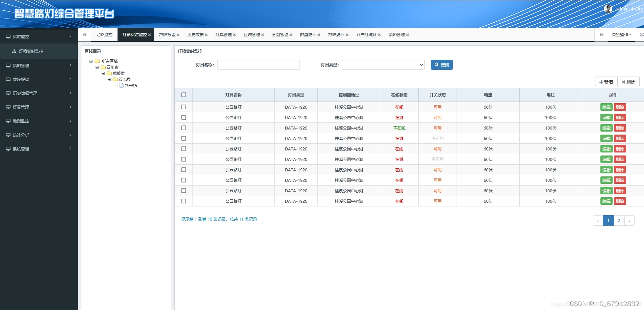Open the 故障报警 sidebar menu
This screenshot has height=310, width=644.
[39, 79]
